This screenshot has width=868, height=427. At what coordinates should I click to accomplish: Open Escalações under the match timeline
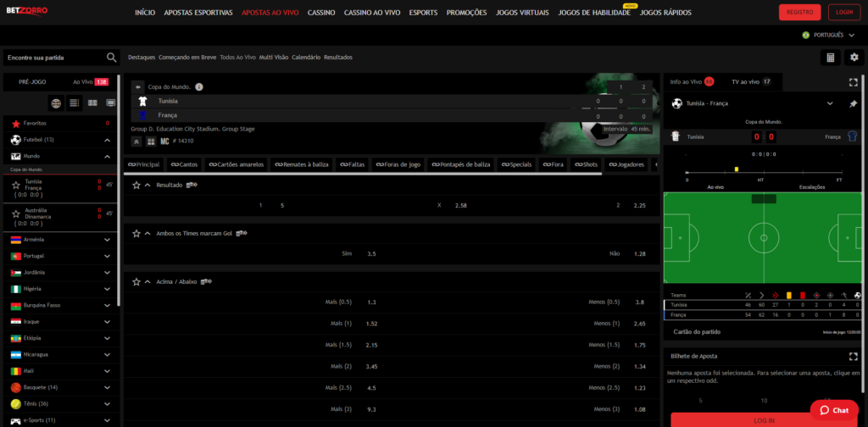(x=811, y=187)
